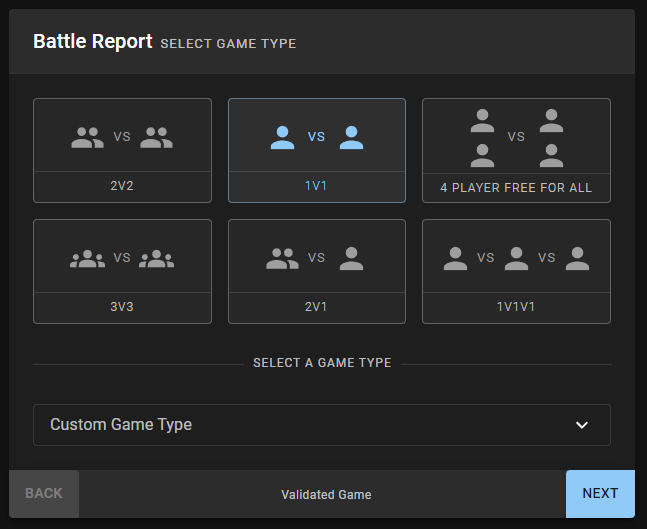Expand the chevron arrow on Custom Game Type
This screenshot has width=647, height=529.
(582, 425)
